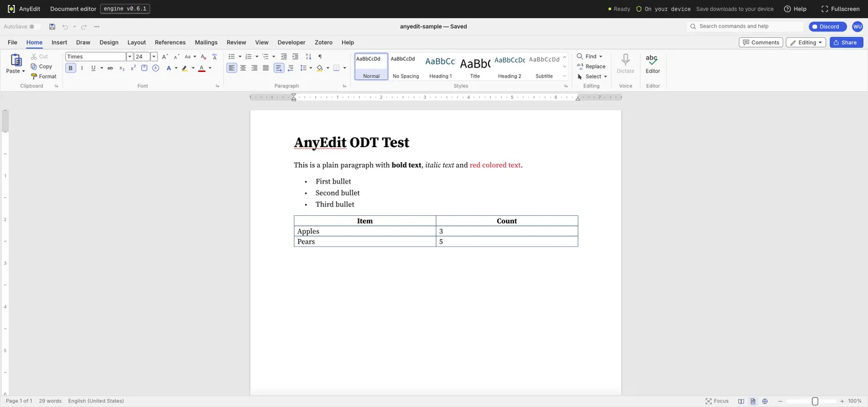Toggle the AutoSave switch
This screenshot has width=868, height=407.
tap(35, 27)
